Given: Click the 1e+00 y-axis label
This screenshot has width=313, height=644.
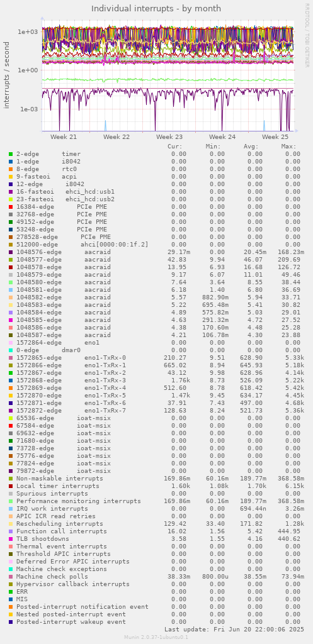Looking at the screenshot, I should pos(28,70).
